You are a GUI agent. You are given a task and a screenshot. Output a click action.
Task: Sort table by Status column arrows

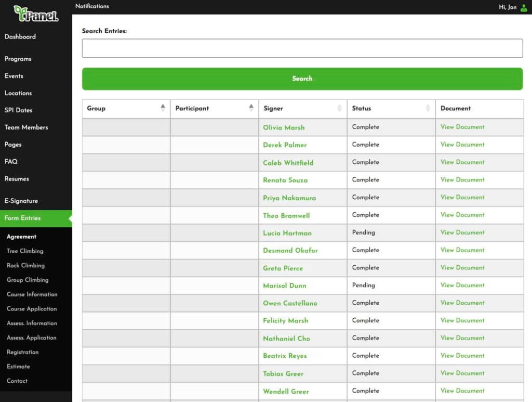coord(428,108)
